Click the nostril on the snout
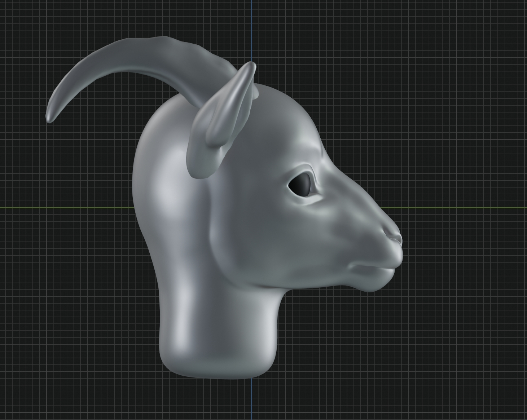The height and width of the screenshot is (420, 527). pos(394,237)
